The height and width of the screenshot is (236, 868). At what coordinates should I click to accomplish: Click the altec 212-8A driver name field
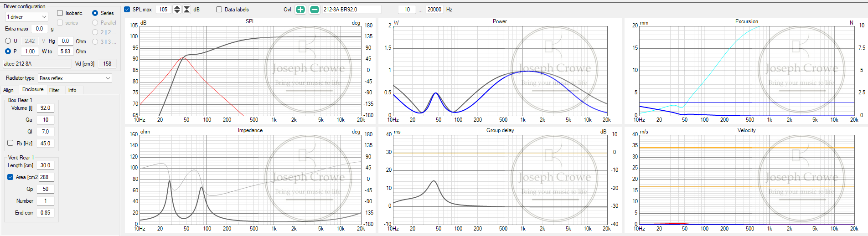36,64
